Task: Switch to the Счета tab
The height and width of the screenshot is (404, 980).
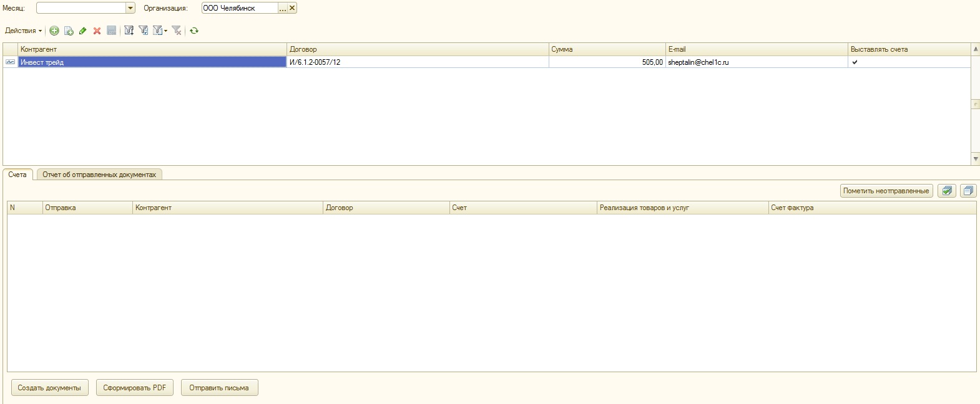Action: pyautogui.click(x=17, y=175)
